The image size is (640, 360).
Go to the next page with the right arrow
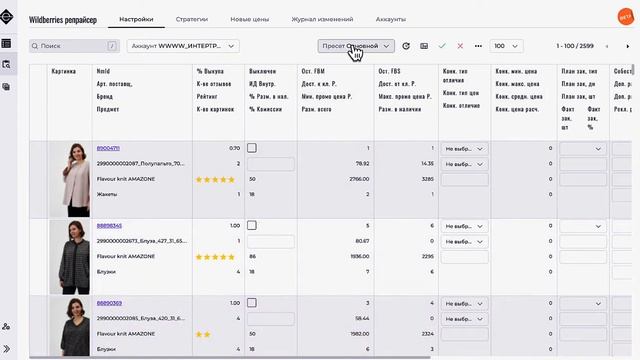click(627, 46)
